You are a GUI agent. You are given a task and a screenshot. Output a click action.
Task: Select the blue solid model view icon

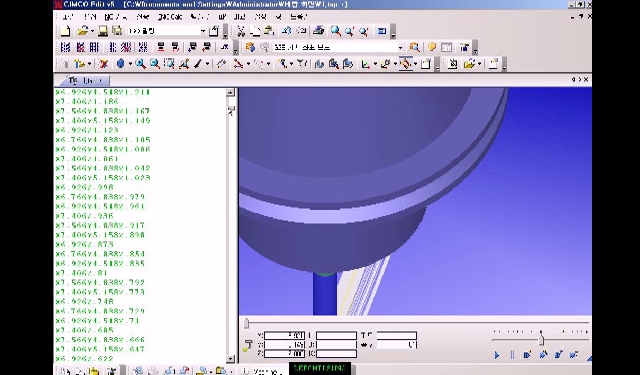pyautogui.click(x=120, y=64)
